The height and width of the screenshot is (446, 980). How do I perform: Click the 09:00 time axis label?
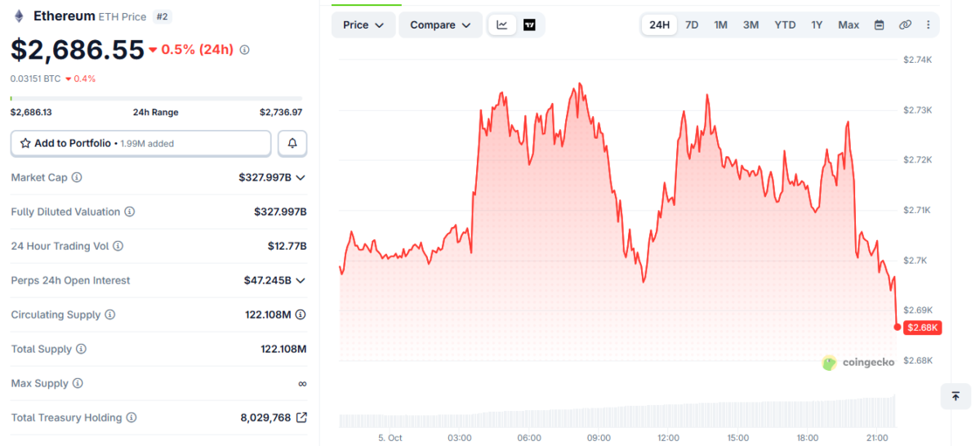[x=599, y=438]
